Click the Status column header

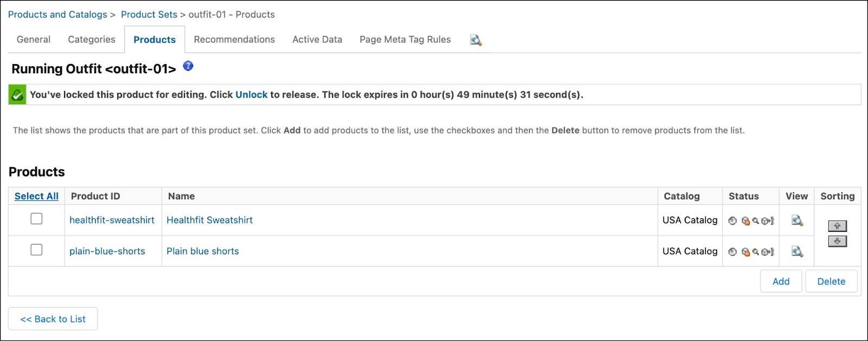pos(744,196)
